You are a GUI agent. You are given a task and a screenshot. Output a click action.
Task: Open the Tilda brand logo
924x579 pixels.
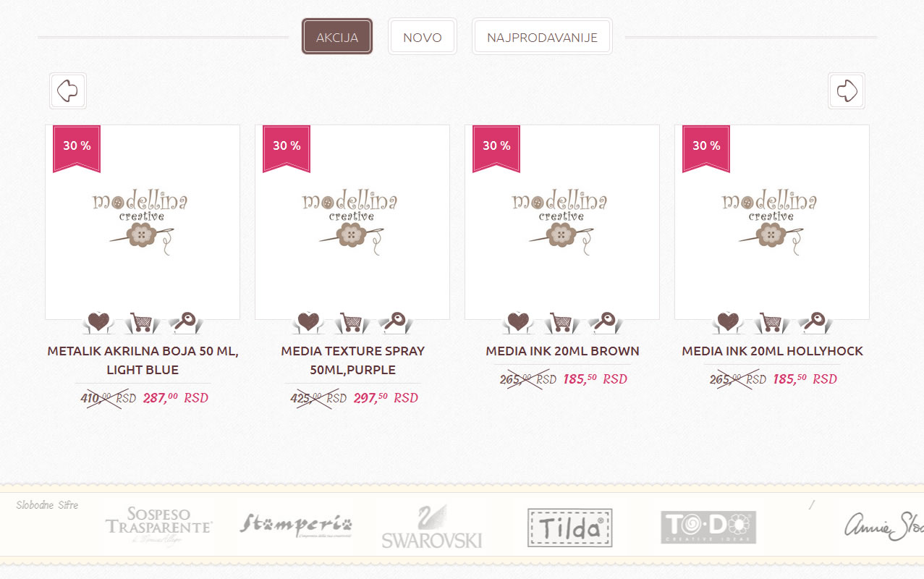[570, 527]
